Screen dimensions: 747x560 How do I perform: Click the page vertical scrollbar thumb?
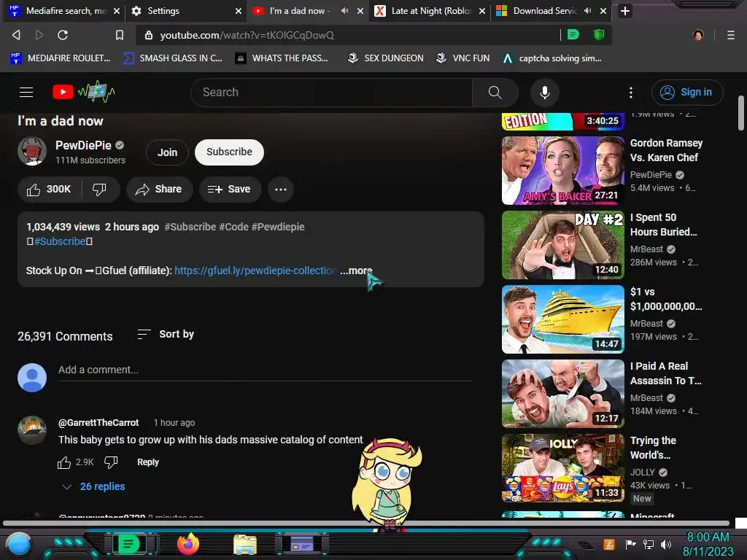click(741, 113)
